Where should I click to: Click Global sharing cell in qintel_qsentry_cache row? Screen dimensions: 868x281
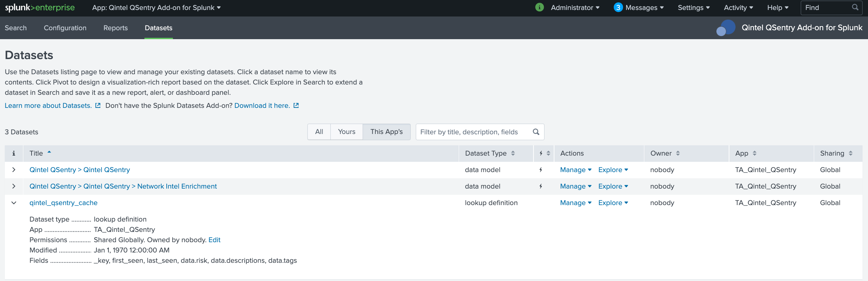[x=830, y=203]
